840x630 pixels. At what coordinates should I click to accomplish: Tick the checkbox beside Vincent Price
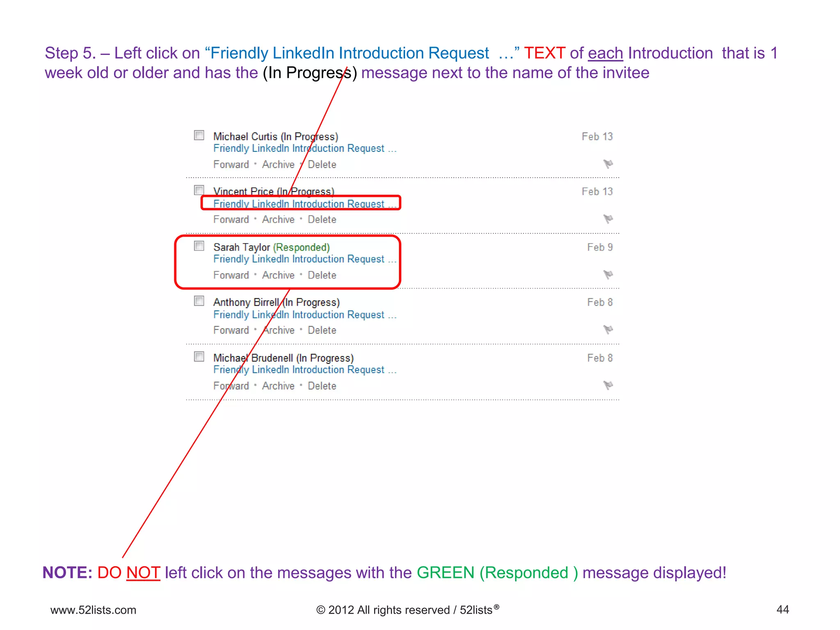[x=199, y=190]
